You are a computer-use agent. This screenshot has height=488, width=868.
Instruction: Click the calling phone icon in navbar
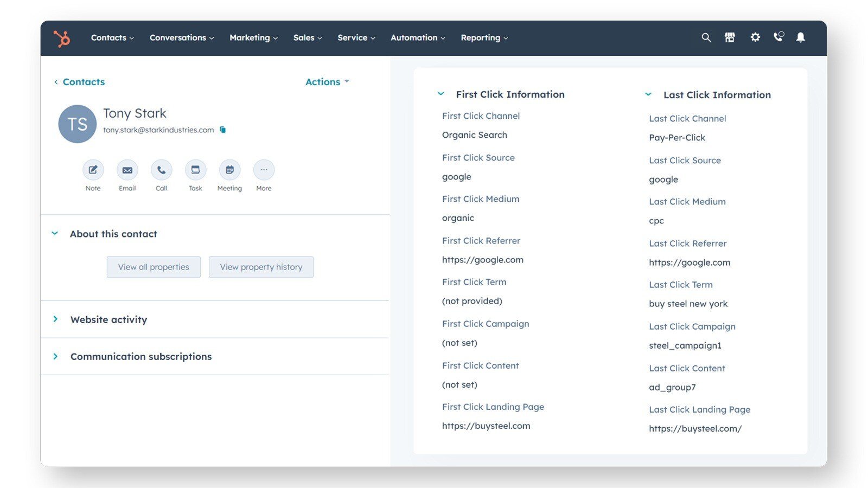(x=778, y=37)
